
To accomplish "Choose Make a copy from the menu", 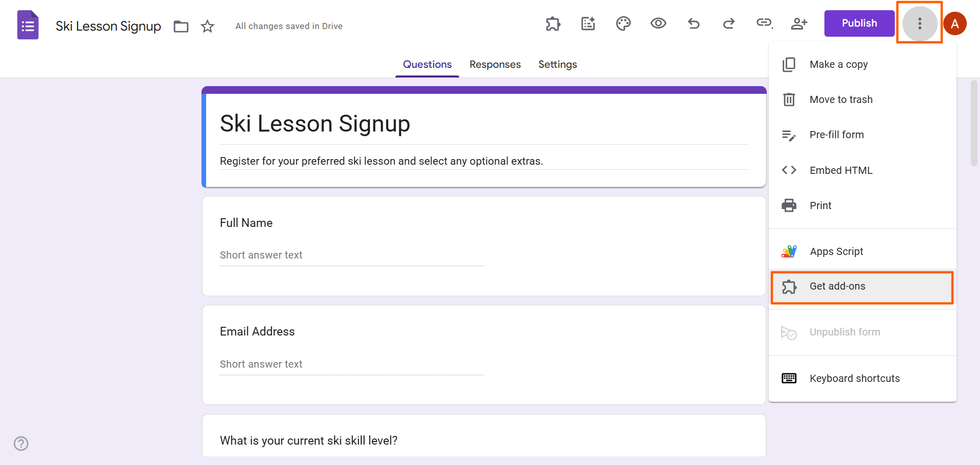I will tap(838, 64).
